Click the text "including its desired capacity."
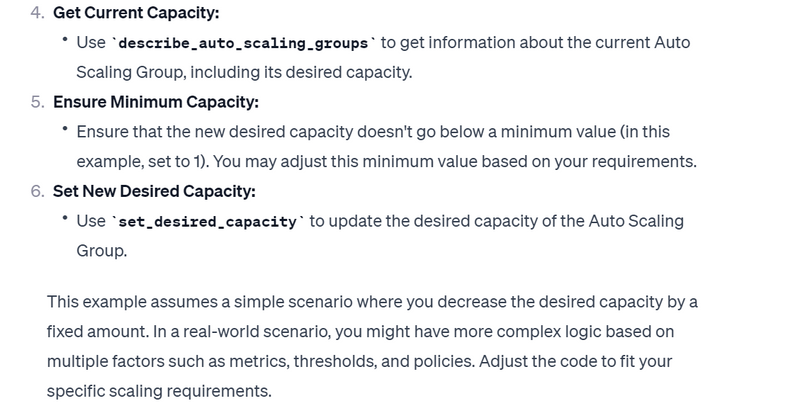Viewport: 800px width, 408px height. [x=283, y=74]
